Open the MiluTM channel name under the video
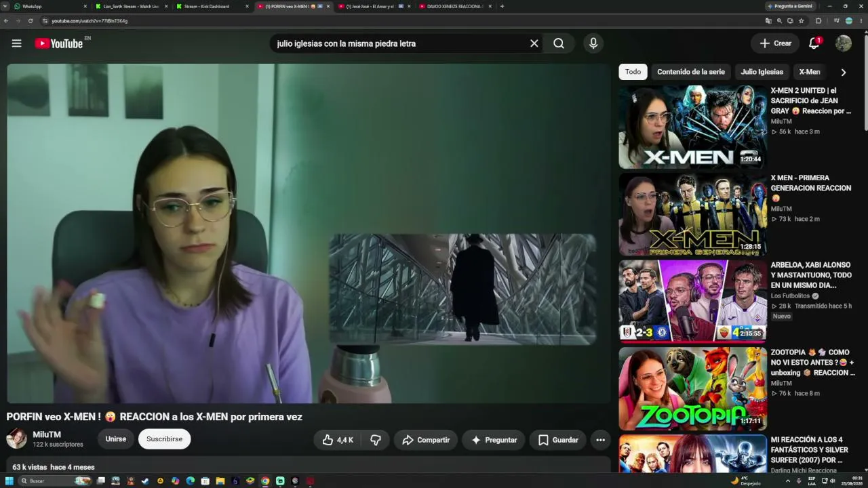Screen dimensions: 868x488 [x=47, y=434]
